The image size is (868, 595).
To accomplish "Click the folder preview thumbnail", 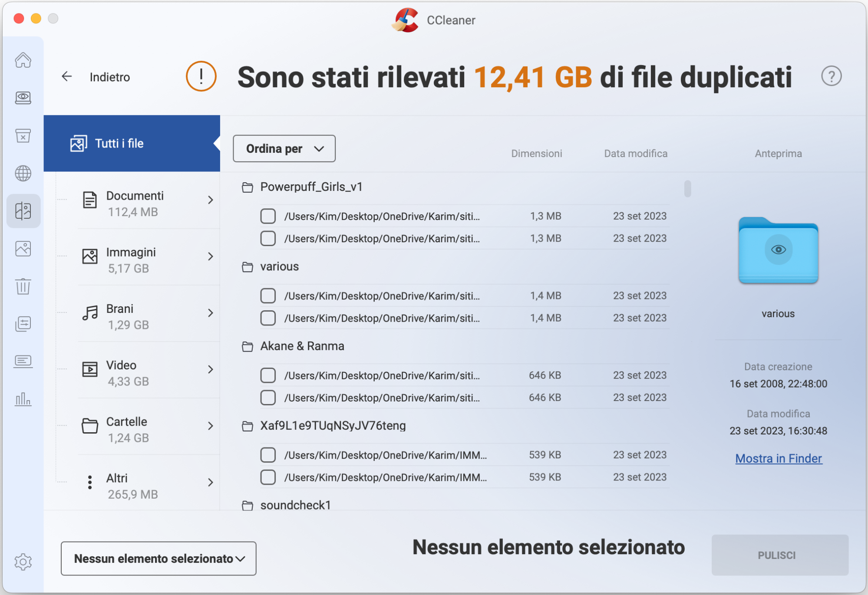I will pos(779,250).
